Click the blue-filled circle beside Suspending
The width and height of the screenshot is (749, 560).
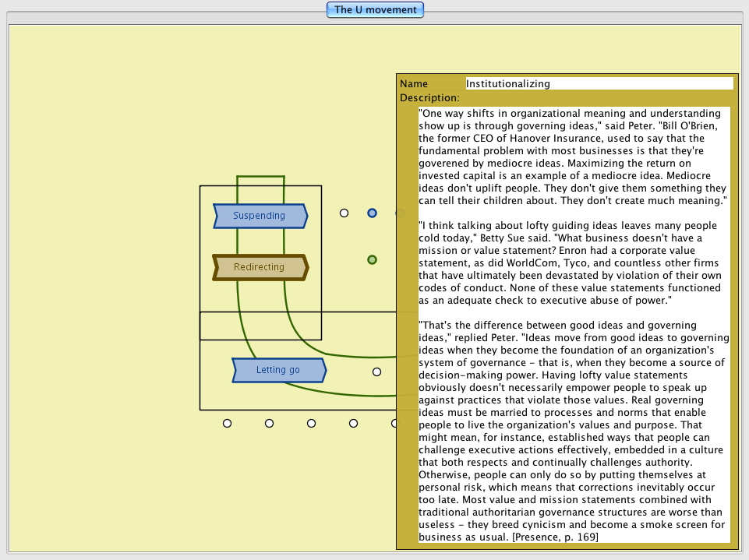(x=373, y=213)
